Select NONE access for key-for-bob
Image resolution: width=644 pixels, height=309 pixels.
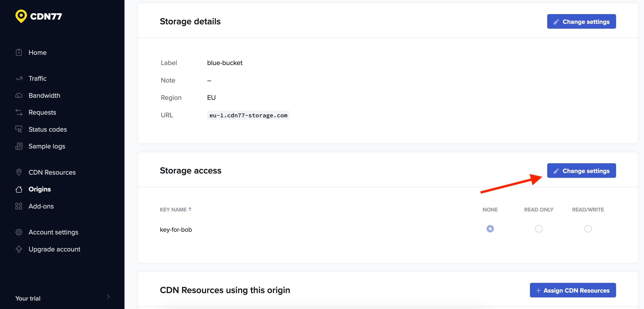pos(490,229)
